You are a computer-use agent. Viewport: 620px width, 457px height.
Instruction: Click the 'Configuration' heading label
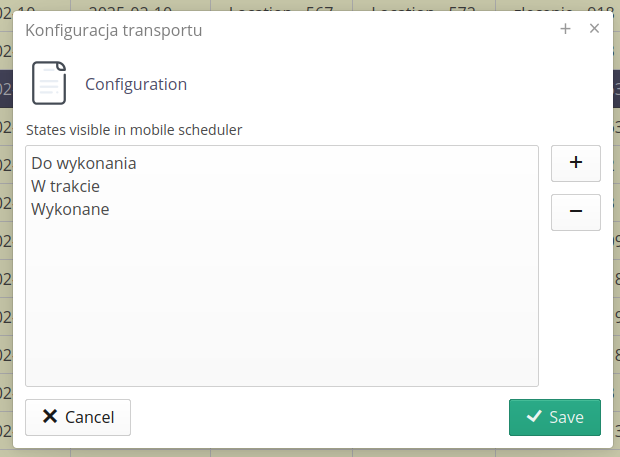(x=136, y=84)
